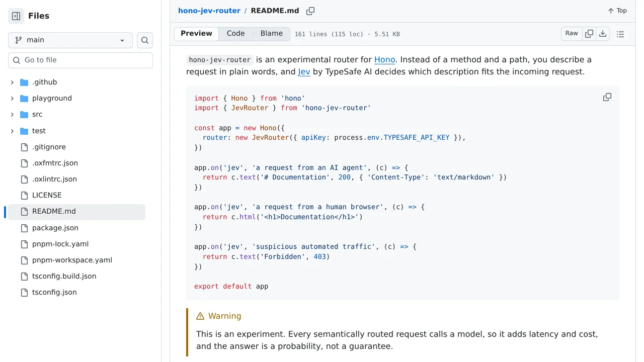This screenshot has width=644, height=362.
Task: Download the raw file icon
Action: [x=603, y=34]
